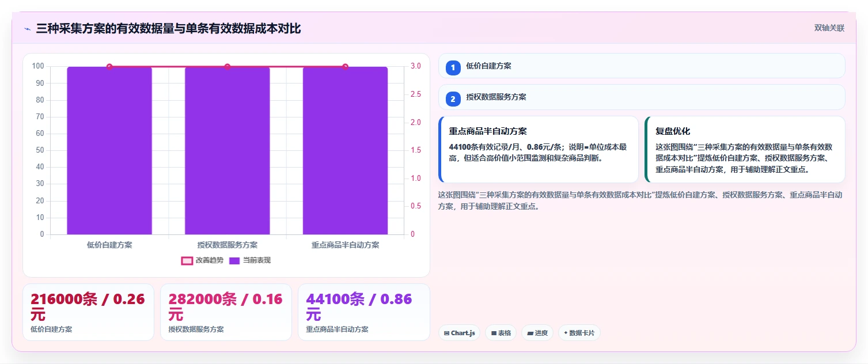Screen dimensions: 868x364
Task: Click the 表格 tag
Action: [501, 333]
